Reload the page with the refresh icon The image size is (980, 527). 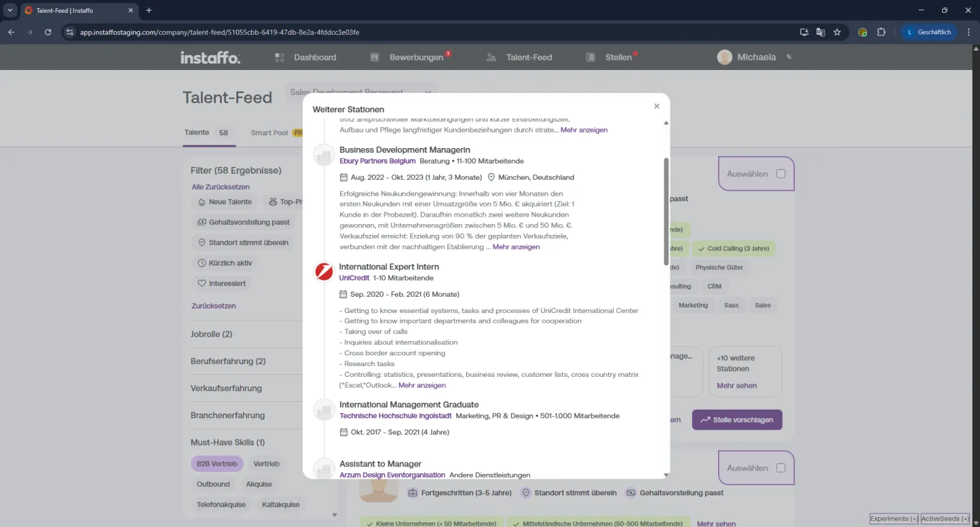[x=48, y=32]
